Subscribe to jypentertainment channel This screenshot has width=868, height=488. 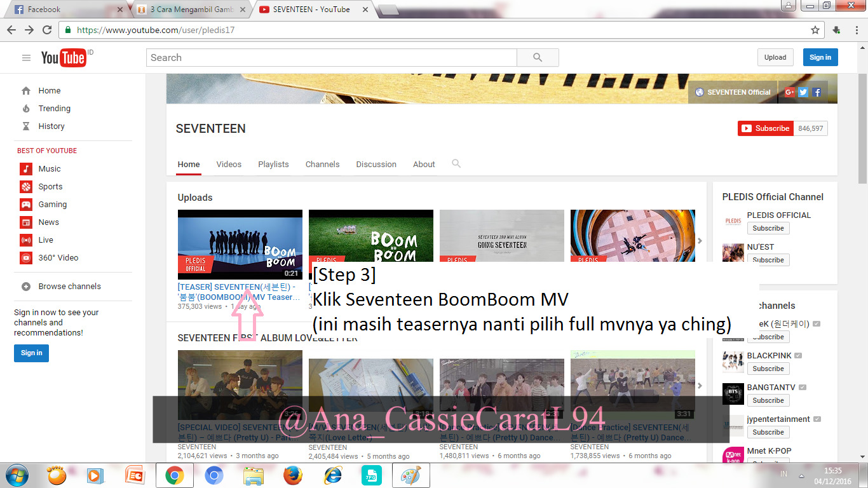tap(768, 432)
